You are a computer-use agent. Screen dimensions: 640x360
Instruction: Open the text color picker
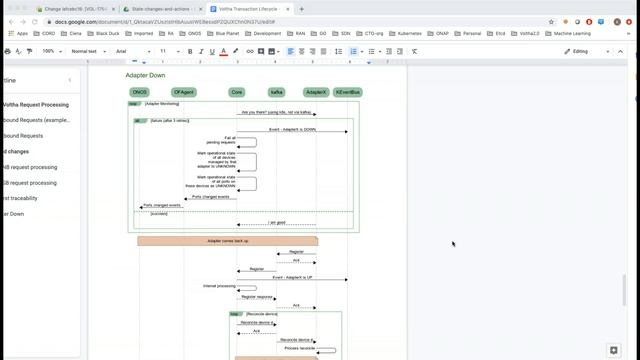224,51
